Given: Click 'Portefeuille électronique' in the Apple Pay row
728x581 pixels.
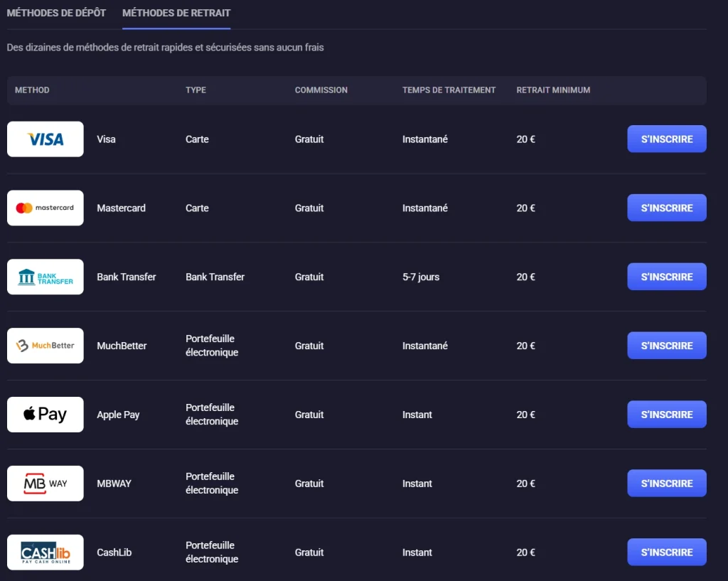Looking at the screenshot, I should click(x=212, y=415).
